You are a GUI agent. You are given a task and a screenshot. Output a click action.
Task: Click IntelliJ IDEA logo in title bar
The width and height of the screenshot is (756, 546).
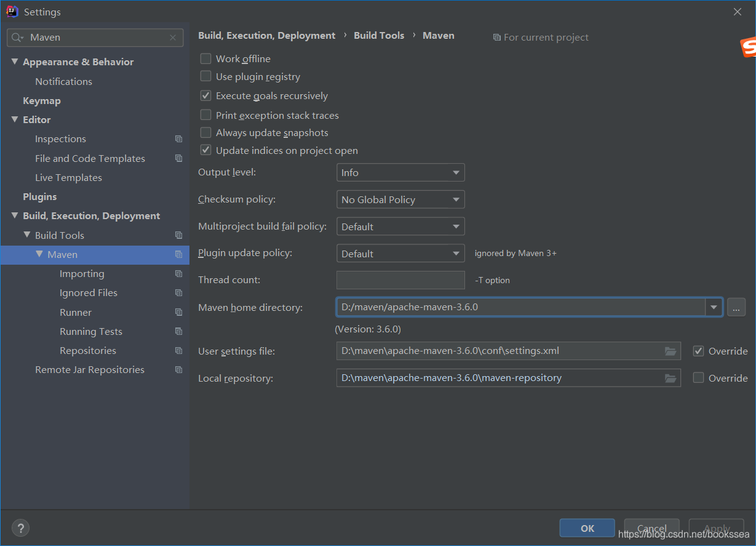point(12,12)
